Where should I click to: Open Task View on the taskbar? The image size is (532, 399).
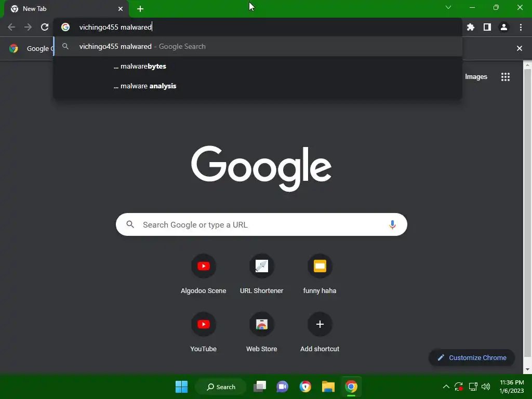[x=260, y=387]
